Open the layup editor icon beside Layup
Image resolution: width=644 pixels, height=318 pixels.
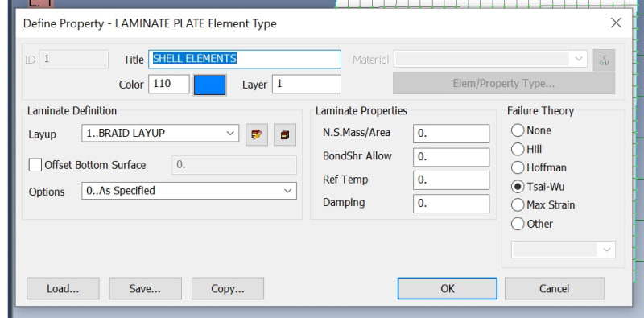click(257, 134)
